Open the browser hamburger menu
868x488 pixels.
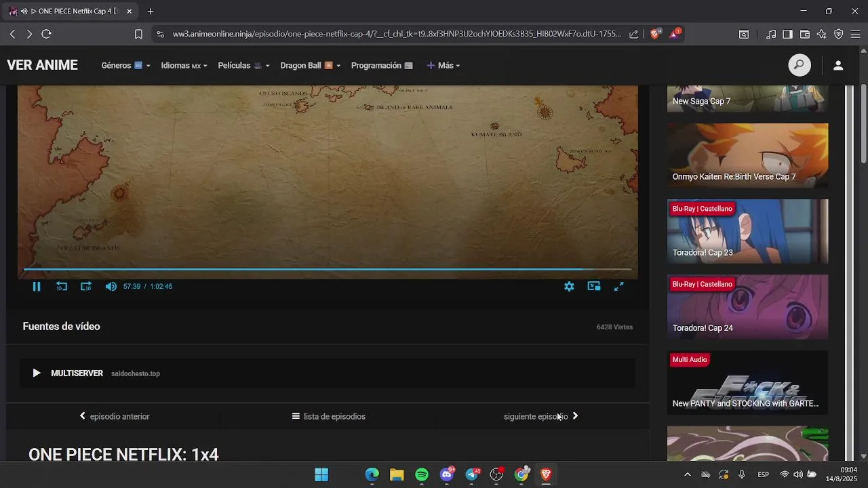[x=856, y=34]
